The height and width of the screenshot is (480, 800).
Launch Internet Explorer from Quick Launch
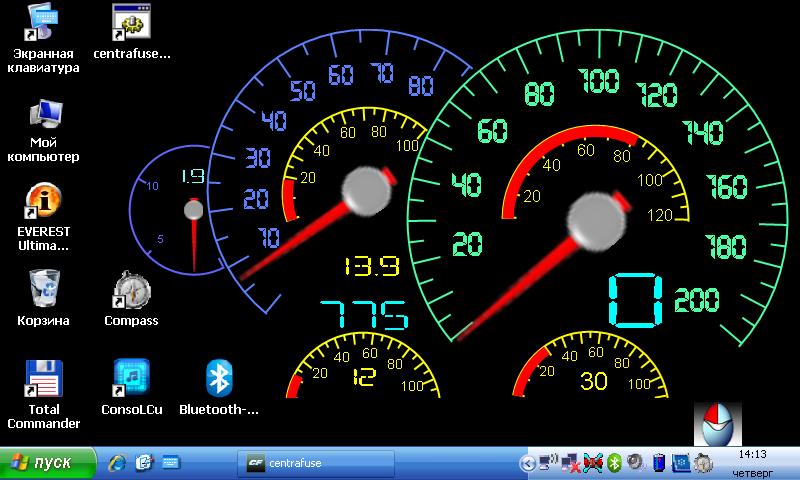(118, 463)
